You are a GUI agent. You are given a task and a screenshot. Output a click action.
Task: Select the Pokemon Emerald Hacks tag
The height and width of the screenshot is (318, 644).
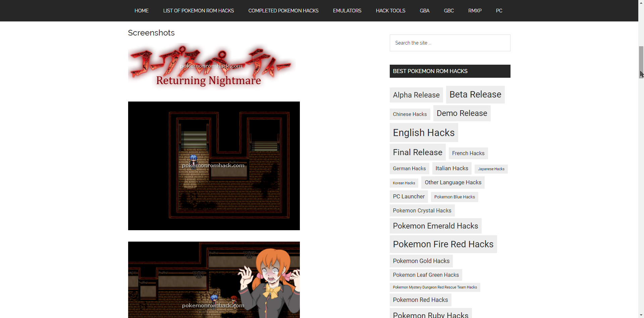[435, 226]
